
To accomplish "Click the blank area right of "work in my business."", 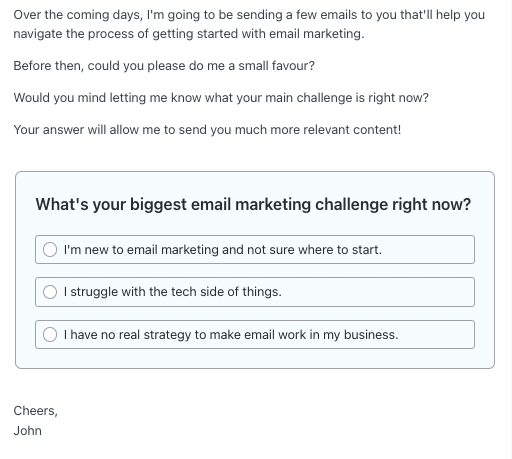I will pyautogui.click(x=436, y=335).
